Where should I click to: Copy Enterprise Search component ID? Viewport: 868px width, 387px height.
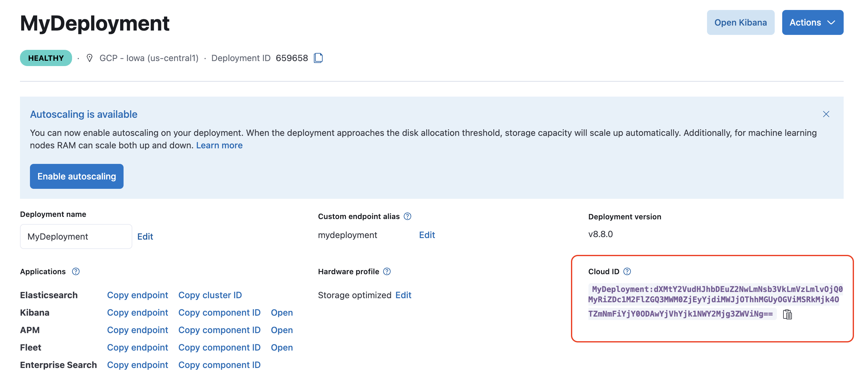click(x=219, y=365)
